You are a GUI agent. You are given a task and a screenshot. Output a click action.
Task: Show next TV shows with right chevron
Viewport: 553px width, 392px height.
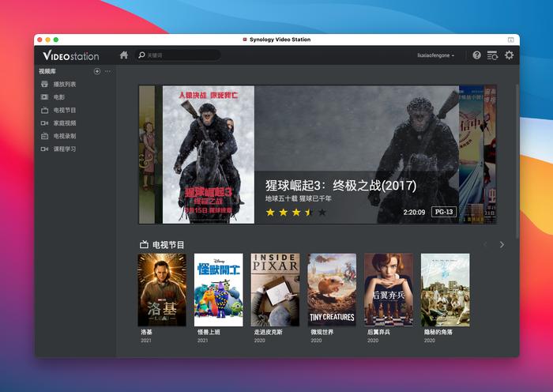pyautogui.click(x=502, y=244)
